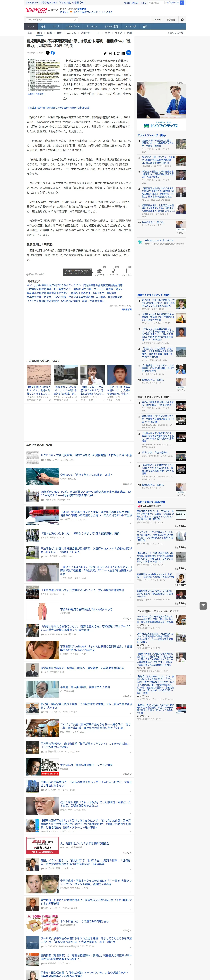Click into the キーワードを入力 search box

click(x=49, y=20)
